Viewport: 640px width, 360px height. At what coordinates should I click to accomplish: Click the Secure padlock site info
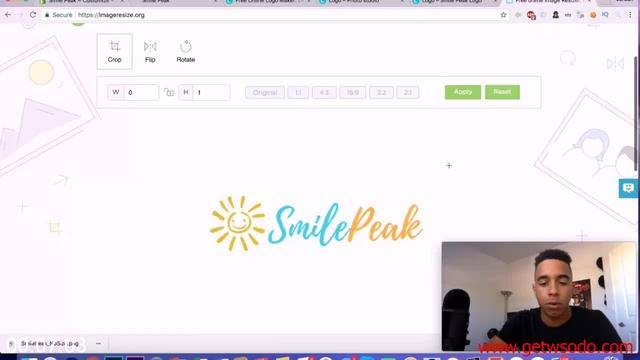[x=58, y=15]
